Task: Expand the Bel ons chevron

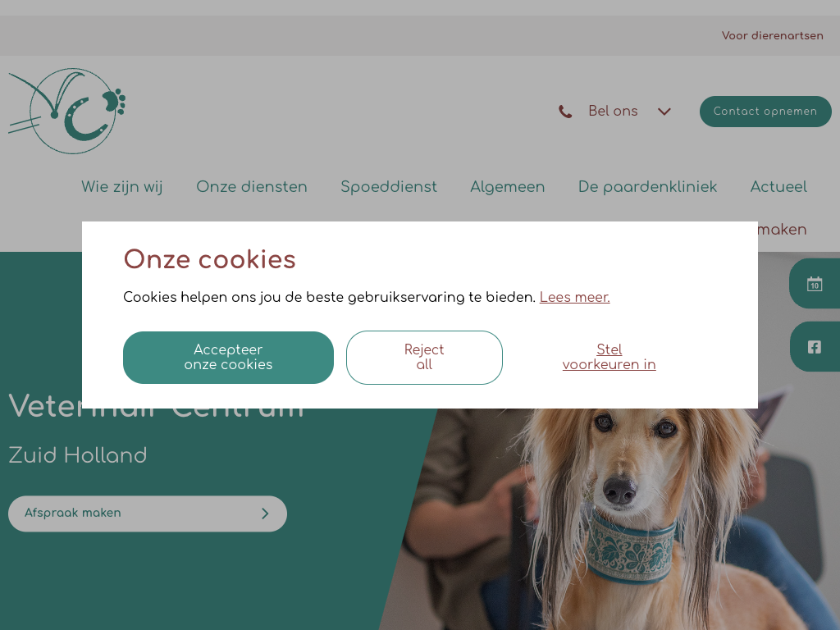Action: (664, 112)
